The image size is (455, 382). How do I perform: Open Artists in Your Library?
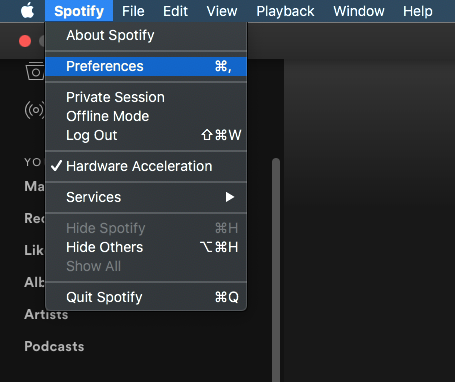[x=46, y=314]
